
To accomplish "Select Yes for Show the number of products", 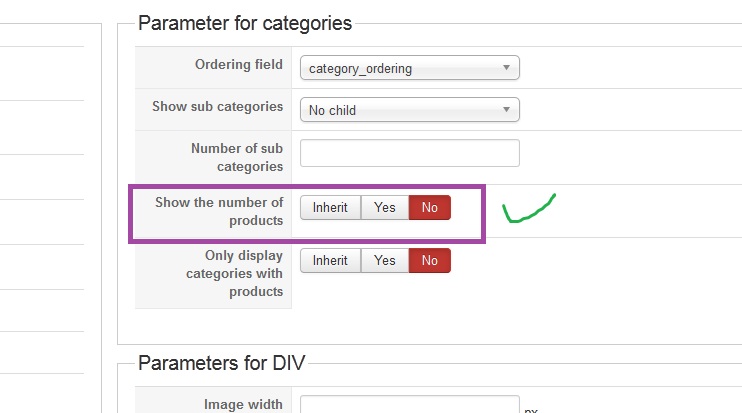I will pyautogui.click(x=385, y=208).
